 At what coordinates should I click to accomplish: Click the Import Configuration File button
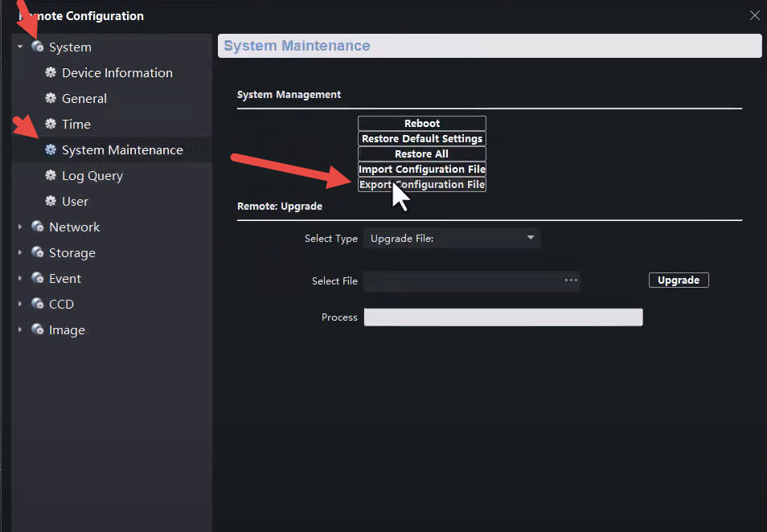click(x=422, y=170)
